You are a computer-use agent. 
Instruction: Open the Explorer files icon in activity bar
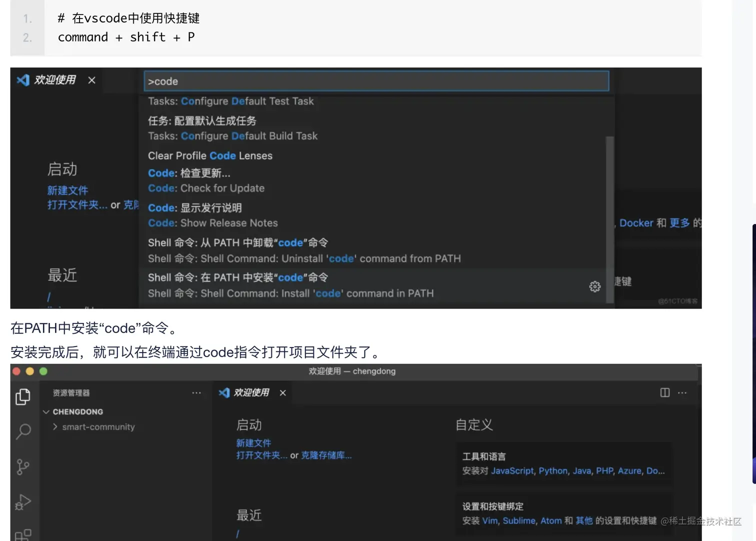pyautogui.click(x=23, y=396)
